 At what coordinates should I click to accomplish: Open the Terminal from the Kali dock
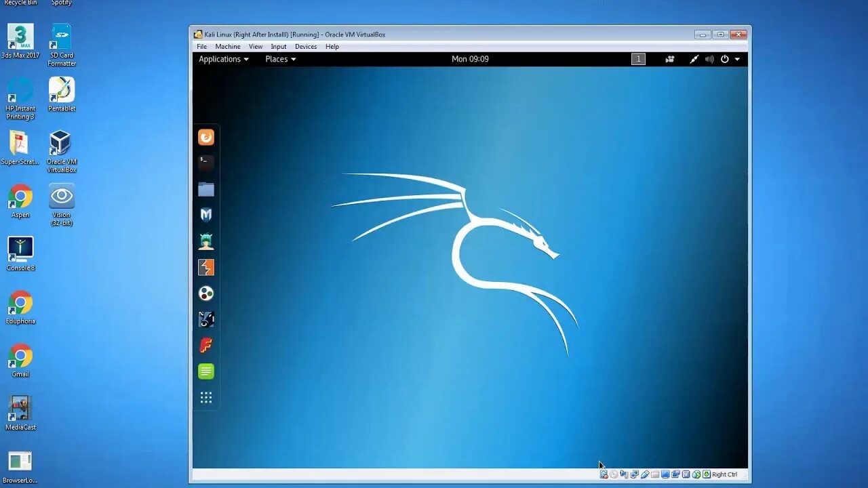click(x=206, y=163)
